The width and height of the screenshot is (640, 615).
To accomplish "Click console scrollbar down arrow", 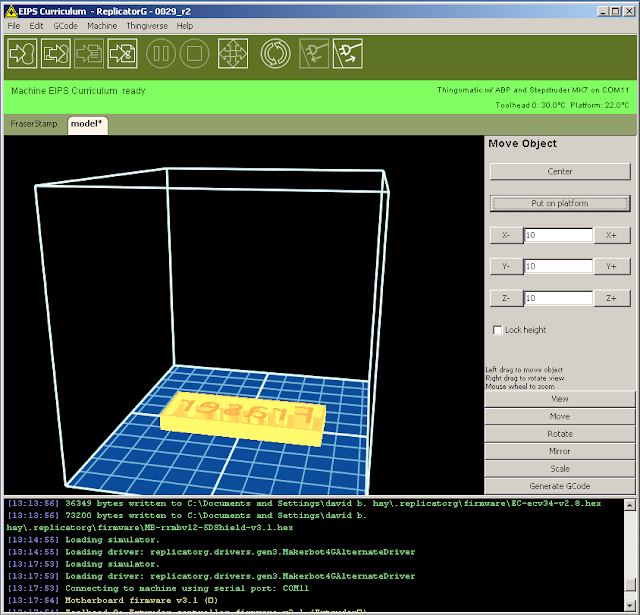I will point(630,605).
